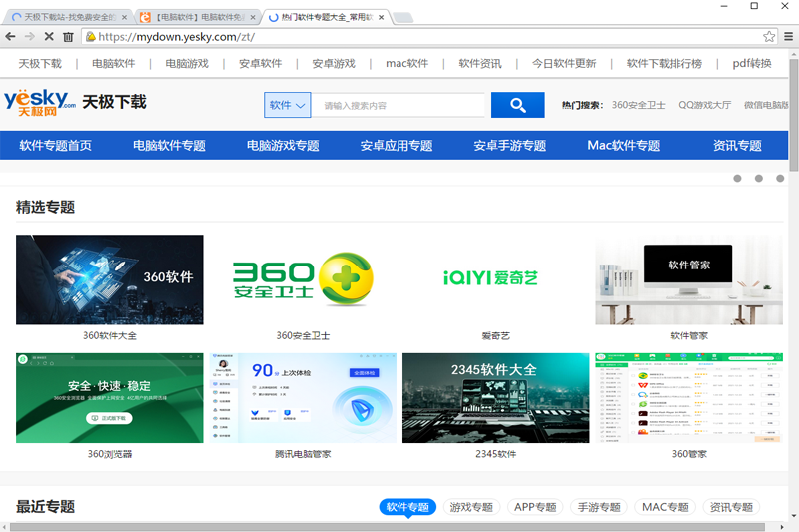Viewport: 799px width, 532px height.
Task: Open the 腾讯电脑管家 thumbnail
Action: point(303,398)
